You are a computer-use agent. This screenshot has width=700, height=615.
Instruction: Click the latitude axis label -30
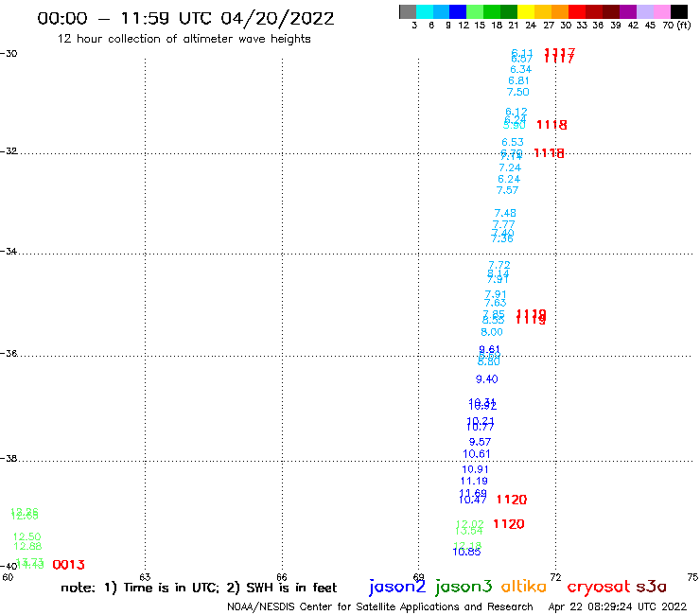(9, 54)
